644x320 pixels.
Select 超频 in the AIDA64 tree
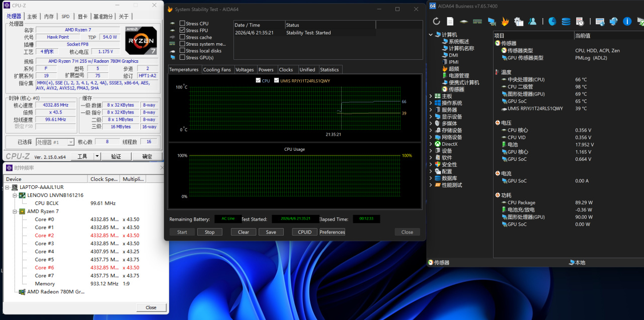point(453,69)
